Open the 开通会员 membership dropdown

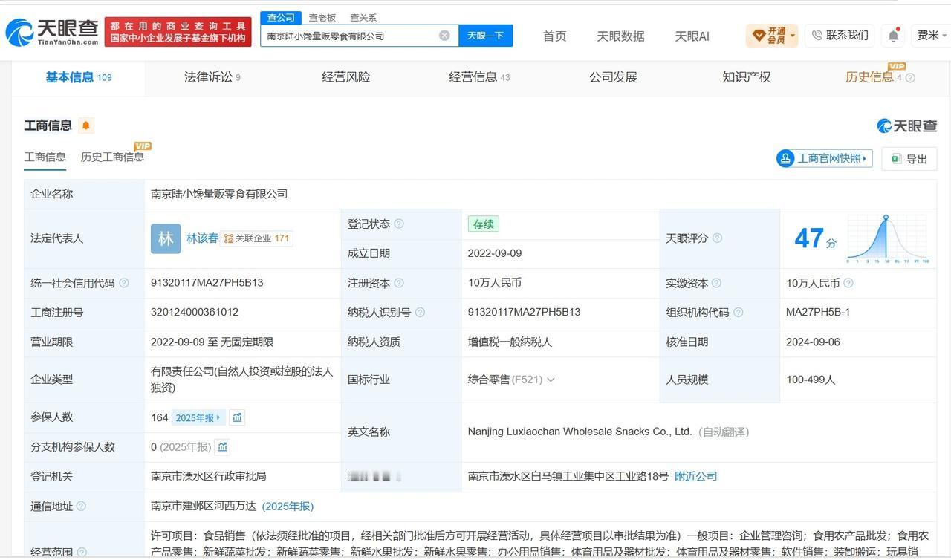click(772, 35)
